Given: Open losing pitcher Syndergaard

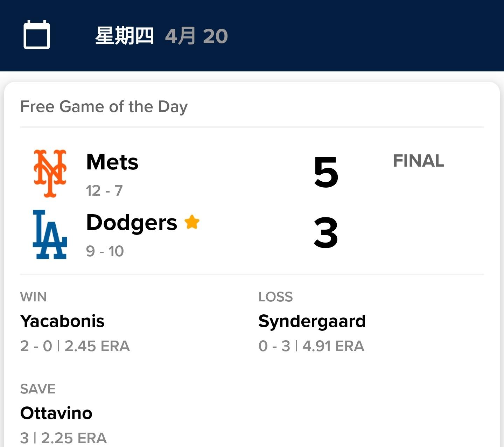Looking at the screenshot, I should pyautogui.click(x=312, y=321).
